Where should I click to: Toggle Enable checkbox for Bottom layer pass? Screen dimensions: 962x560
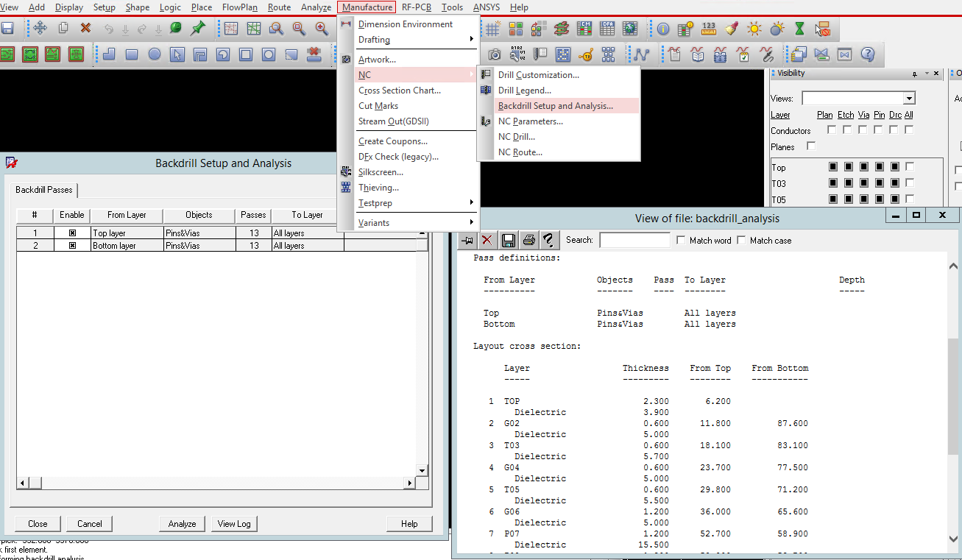(72, 246)
